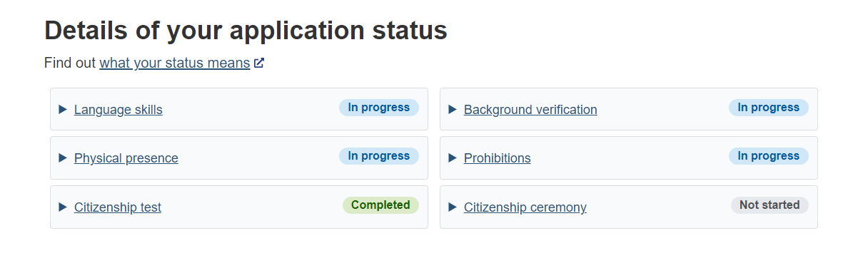Expand the Background verification triangle arrow
The height and width of the screenshot is (268, 868).
453,110
